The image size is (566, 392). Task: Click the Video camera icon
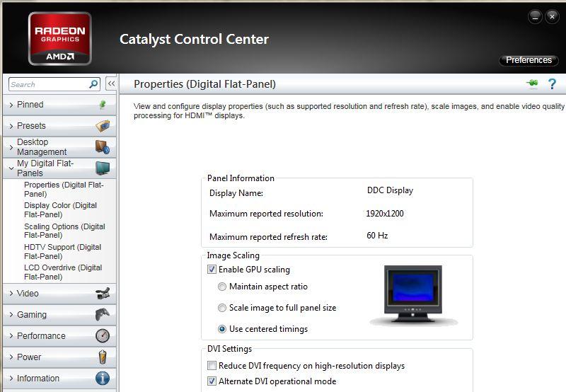tap(103, 294)
